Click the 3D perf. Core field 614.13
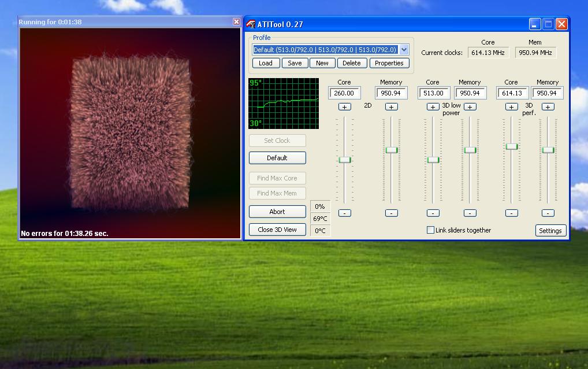Image resolution: width=588 pixels, height=369 pixels. click(512, 93)
